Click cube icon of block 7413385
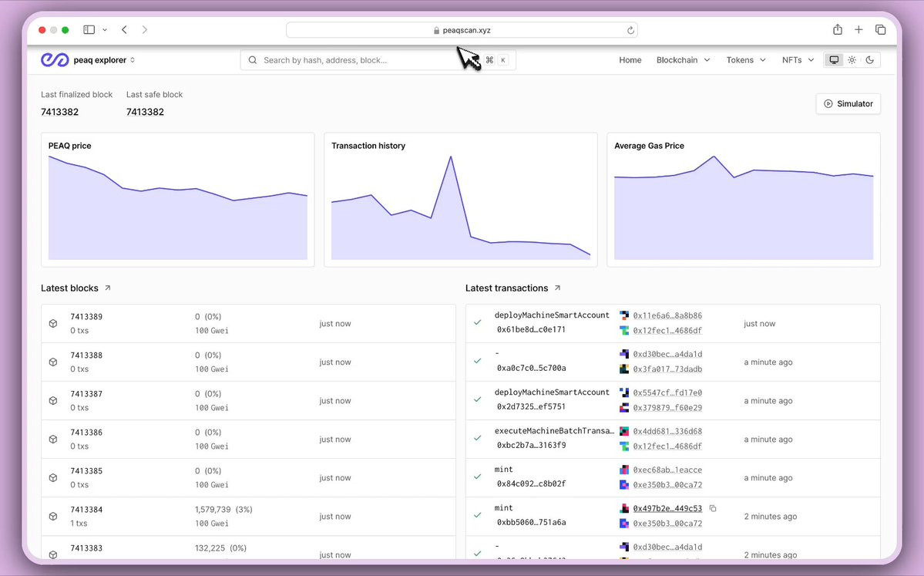The height and width of the screenshot is (576, 924). tap(53, 477)
